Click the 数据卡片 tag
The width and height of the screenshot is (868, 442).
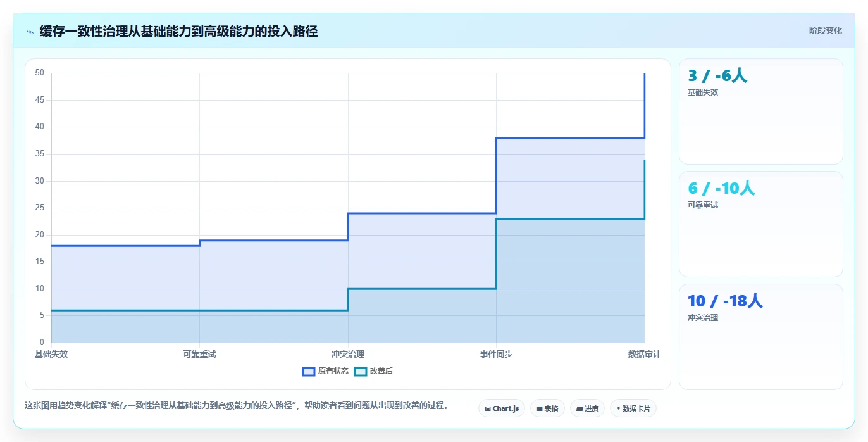coord(633,408)
